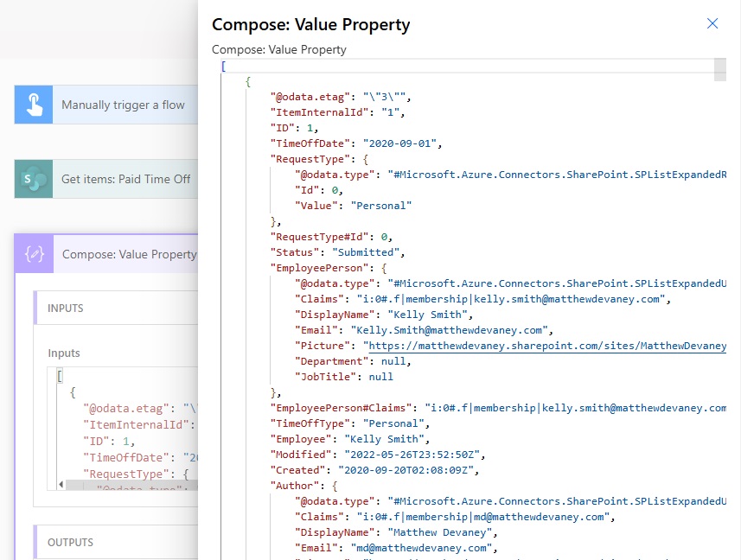Click the opening bracket in the output
This screenshot has width=741, height=560.
[223, 66]
